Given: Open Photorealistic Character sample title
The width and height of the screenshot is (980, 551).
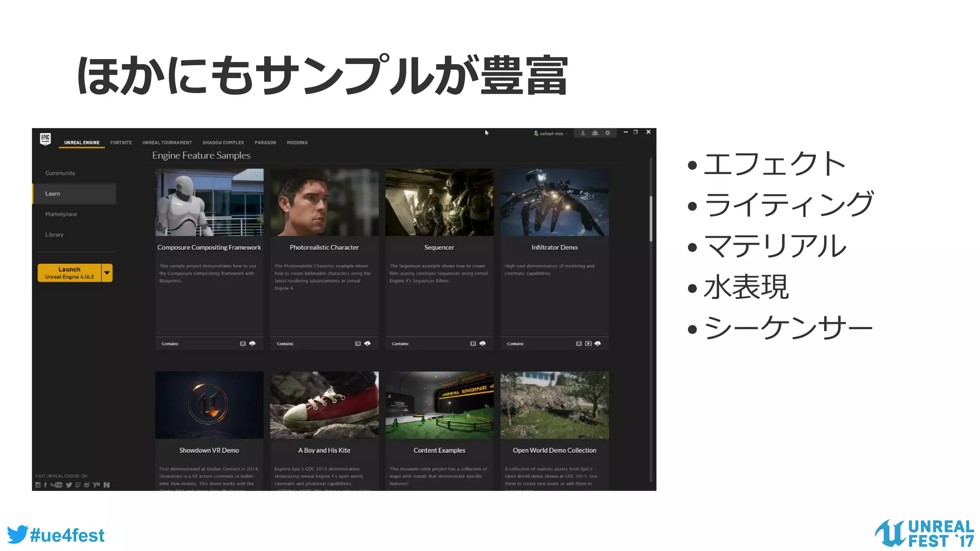Looking at the screenshot, I should click(x=324, y=247).
